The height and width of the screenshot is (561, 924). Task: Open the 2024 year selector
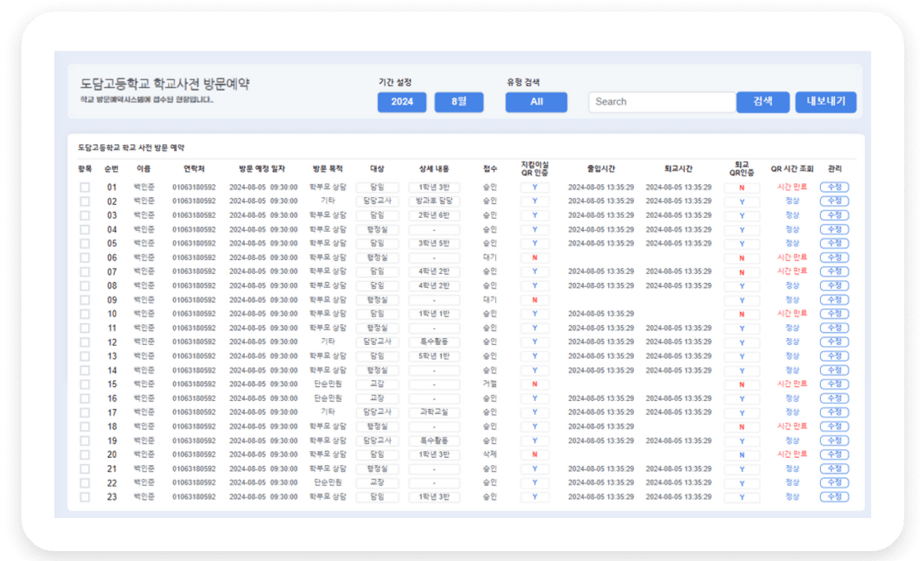coord(402,102)
